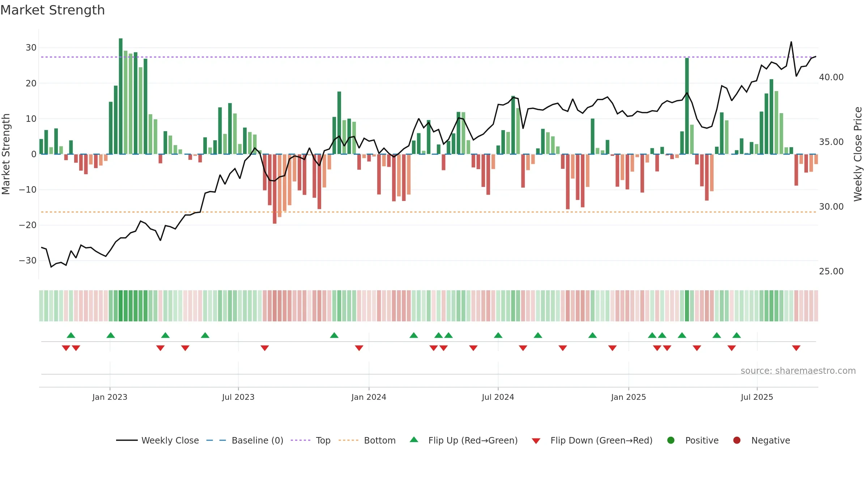Click the "−10" tick on left axis
Viewport: 868px width, 488px height.
pos(28,190)
